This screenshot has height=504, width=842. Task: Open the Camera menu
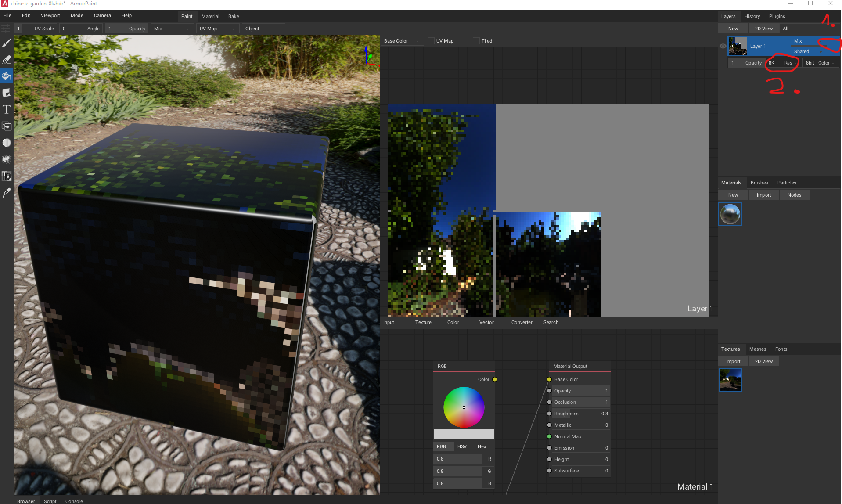[x=102, y=15]
